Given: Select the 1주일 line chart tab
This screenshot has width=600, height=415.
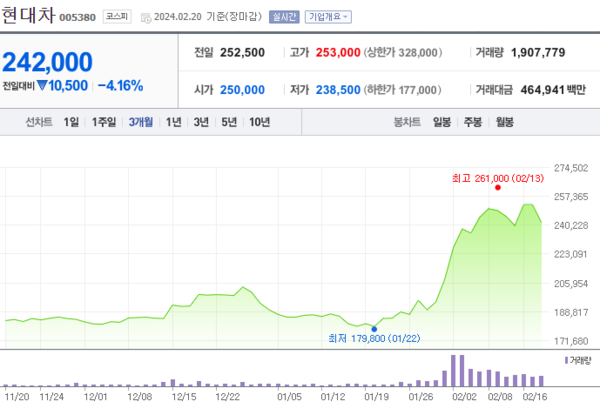Looking at the screenshot, I should coord(104,122).
